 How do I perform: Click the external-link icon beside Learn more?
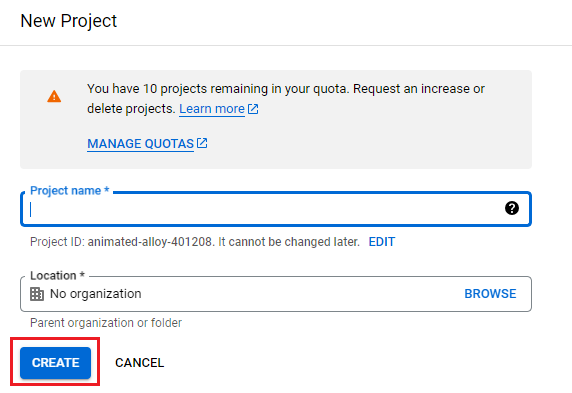pos(253,109)
